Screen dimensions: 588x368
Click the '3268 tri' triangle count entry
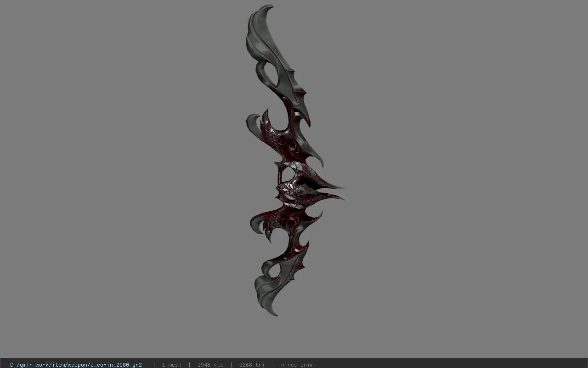tap(252, 365)
